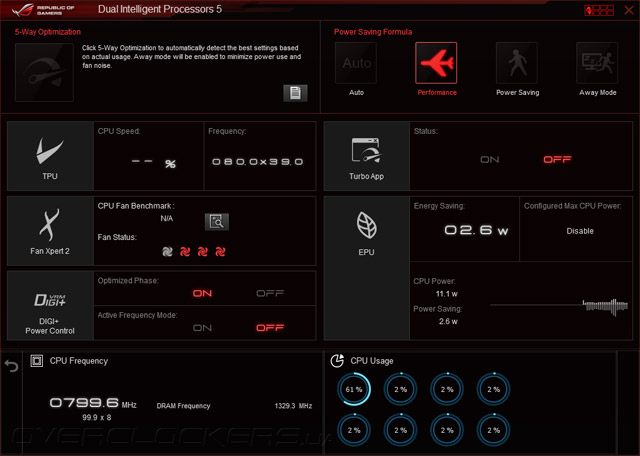640x456 pixels.
Task: Click the 5-Way Optimization heading
Action: [x=48, y=32]
